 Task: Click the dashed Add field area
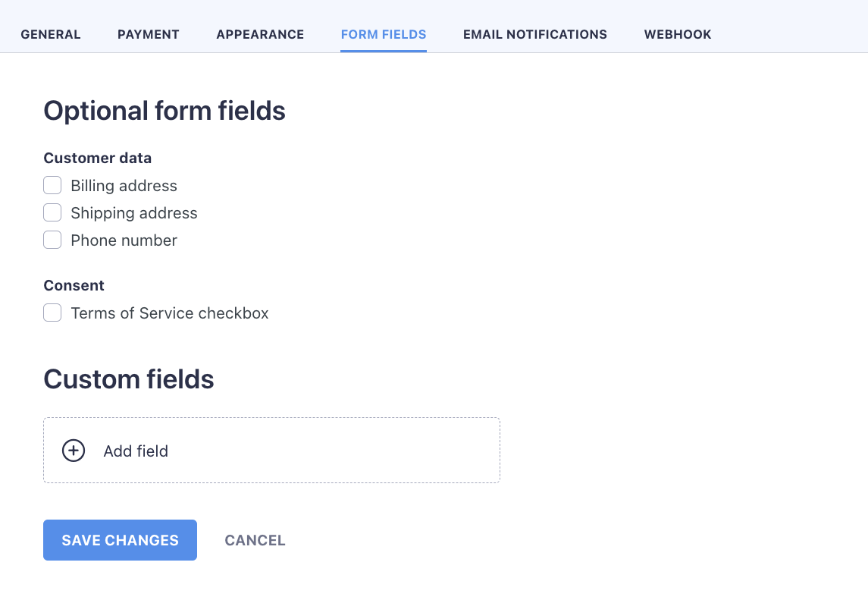point(271,450)
